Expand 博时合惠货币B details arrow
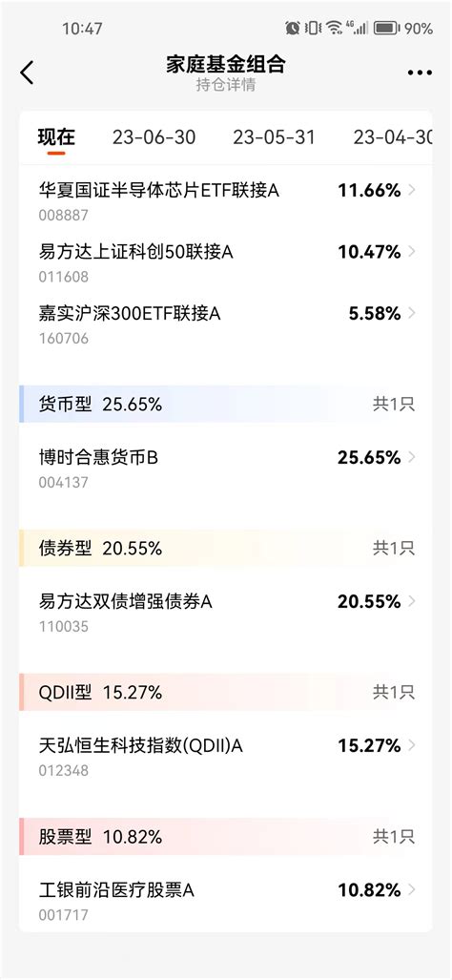Screen dimensions: 452x980 pos(412,457)
